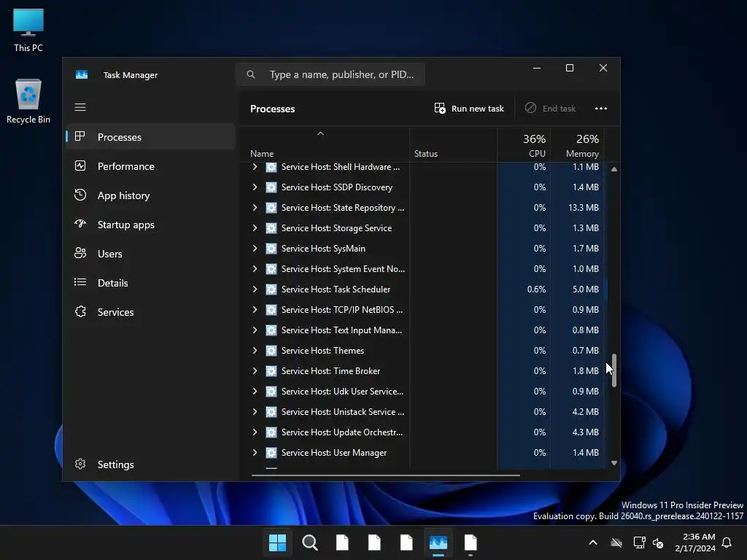Expand Service Host: Udk User Service row
The image size is (747, 560).
255,392
